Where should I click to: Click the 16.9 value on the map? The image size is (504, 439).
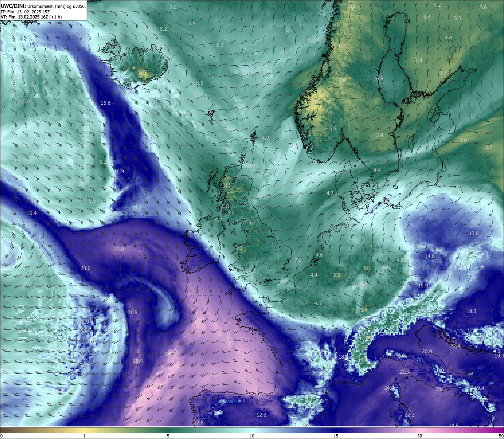119,171
